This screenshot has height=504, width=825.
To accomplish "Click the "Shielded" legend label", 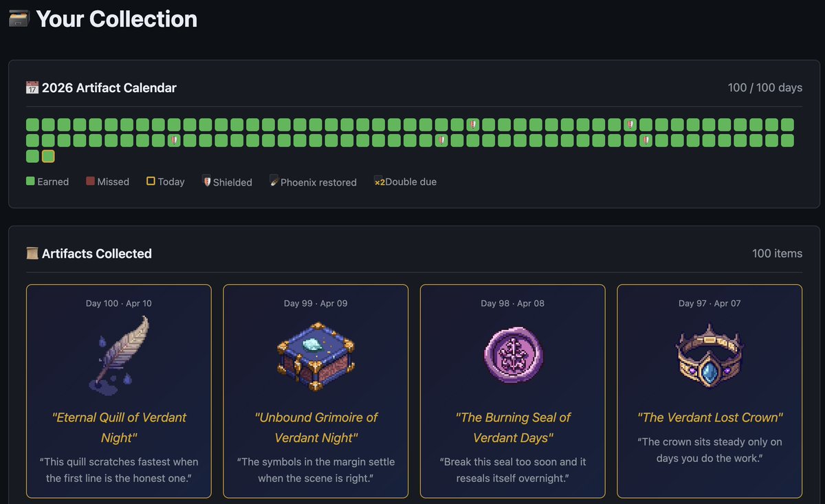I will tap(232, 182).
